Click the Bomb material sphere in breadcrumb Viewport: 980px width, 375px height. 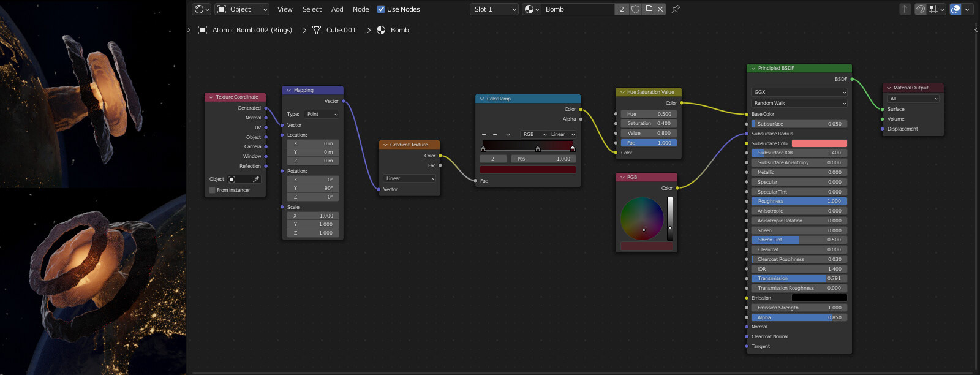click(381, 30)
